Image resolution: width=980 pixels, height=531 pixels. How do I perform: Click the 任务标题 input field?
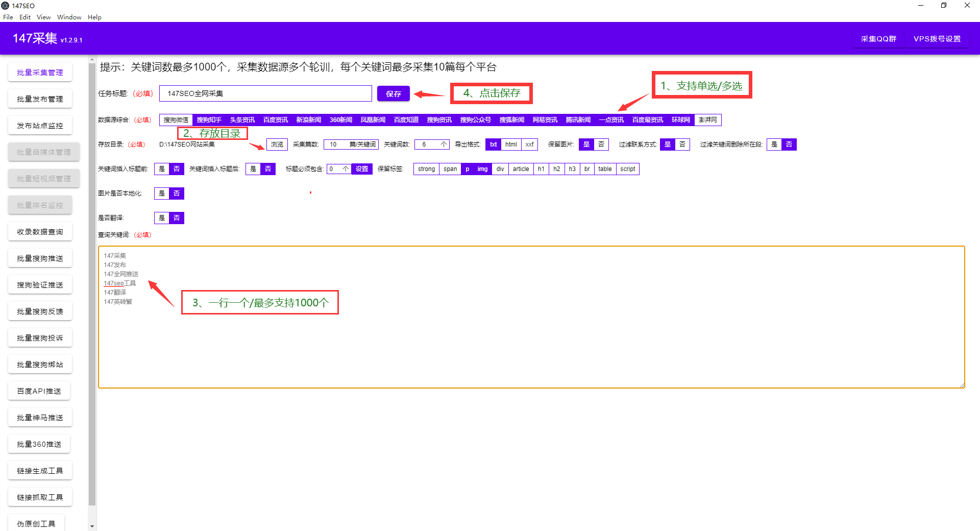coord(265,93)
